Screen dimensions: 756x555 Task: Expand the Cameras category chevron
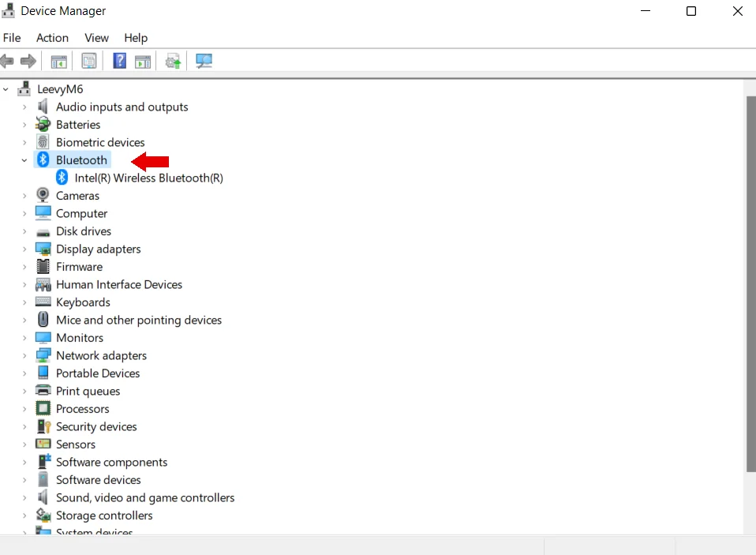coord(24,196)
